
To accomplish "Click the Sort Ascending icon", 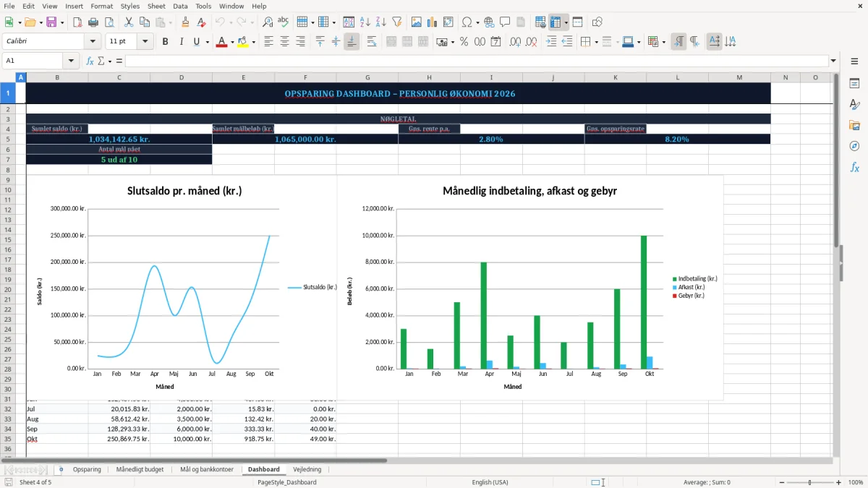I will pos(365,22).
